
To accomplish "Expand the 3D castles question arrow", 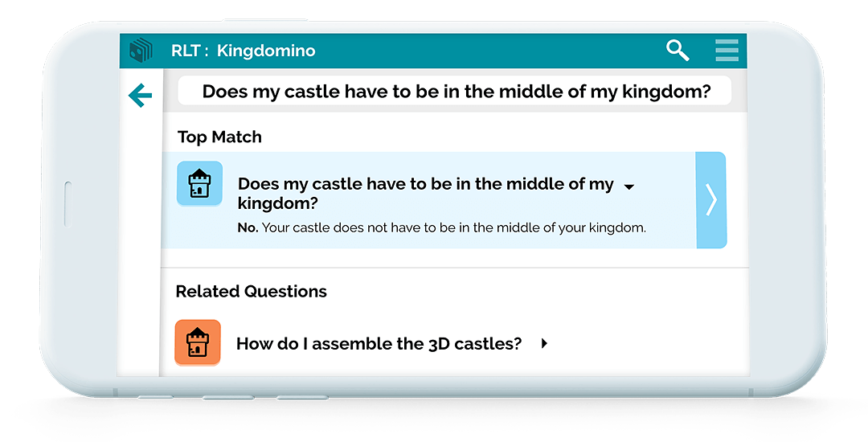I will click(x=544, y=343).
